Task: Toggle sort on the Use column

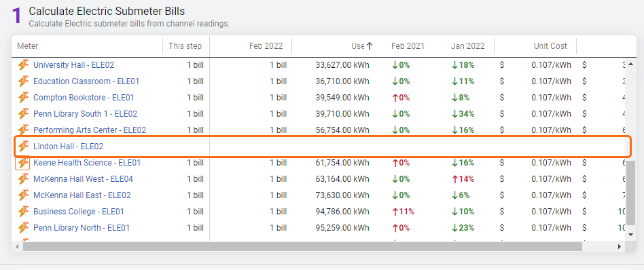Action: pyautogui.click(x=358, y=46)
